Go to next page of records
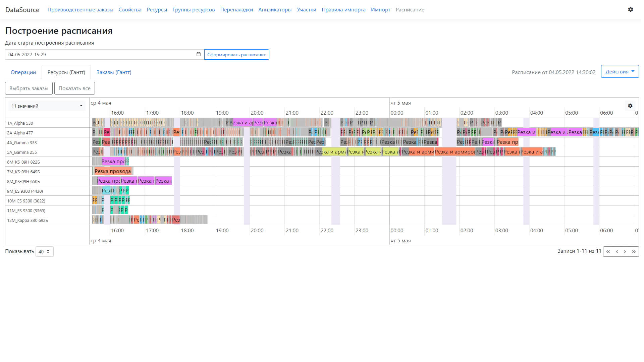The height and width of the screenshot is (362, 644). [625, 251]
